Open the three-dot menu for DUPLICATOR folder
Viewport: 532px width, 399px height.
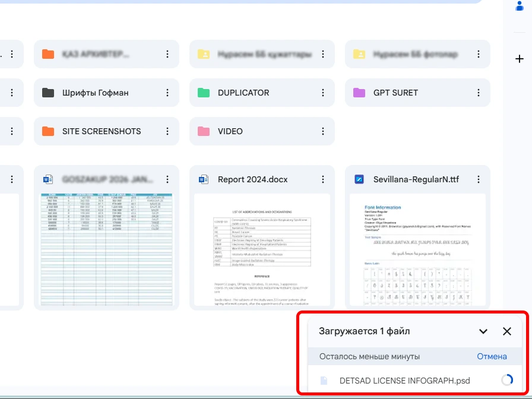322,93
